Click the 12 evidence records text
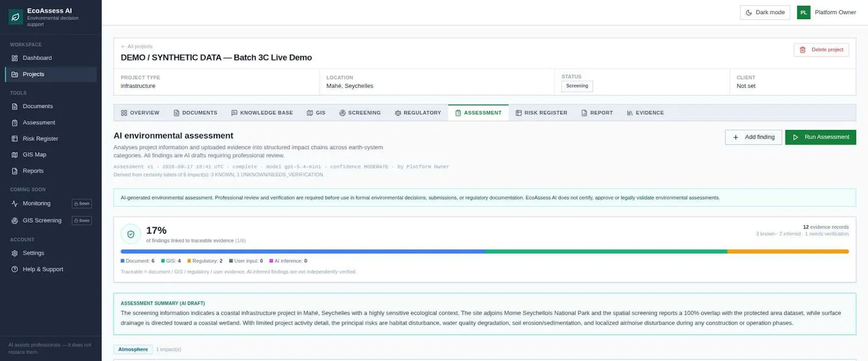The image size is (868, 361). tap(826, 227)
